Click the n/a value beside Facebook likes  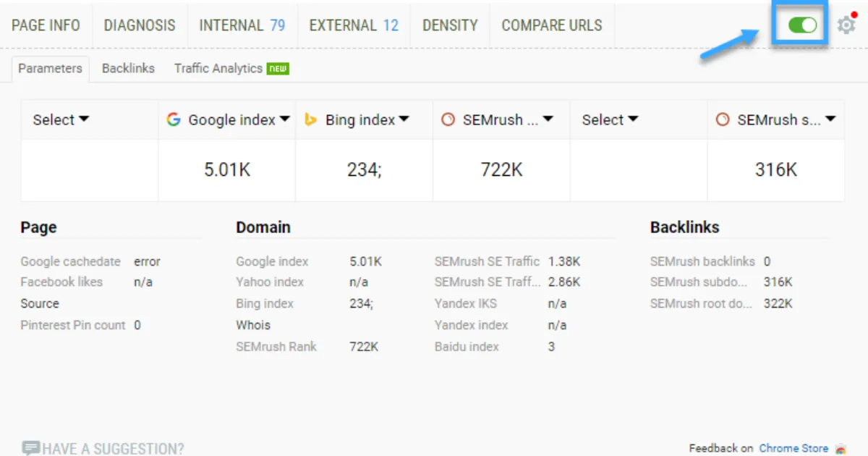coord(143,282)
